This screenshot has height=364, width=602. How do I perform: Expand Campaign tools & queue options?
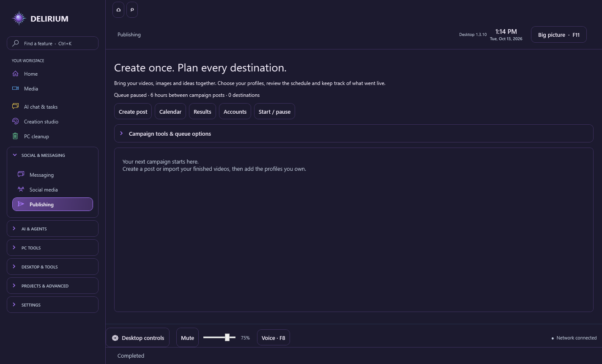pos(353,134)
